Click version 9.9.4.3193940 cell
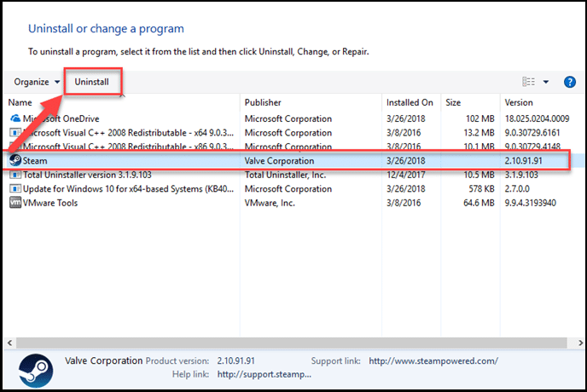The height and width of the screenshot is (392, 587). point(530,203)
